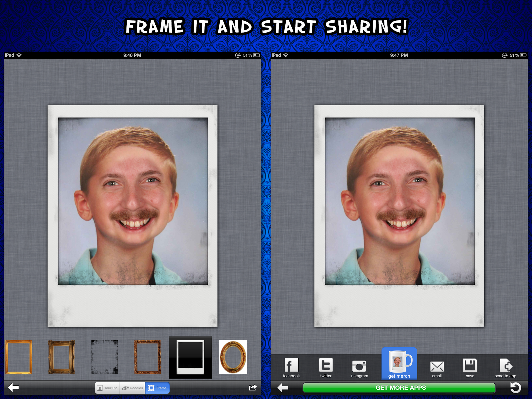This screenshot has height=399, width=532.
Task: Tap the battery indicator on left iPad
Action: 257,55
